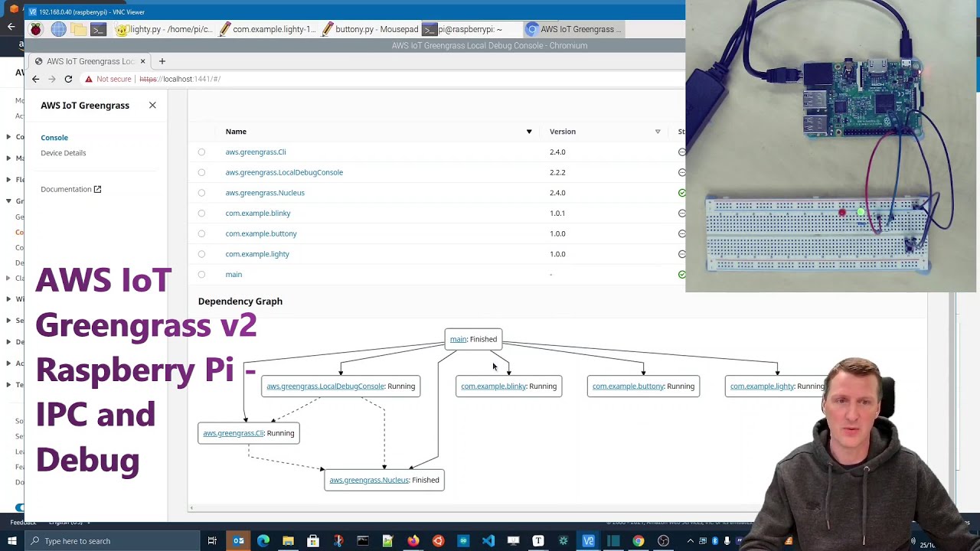
Task: Select the com.example.blinky radio button
Action: [x=201, y=214]
